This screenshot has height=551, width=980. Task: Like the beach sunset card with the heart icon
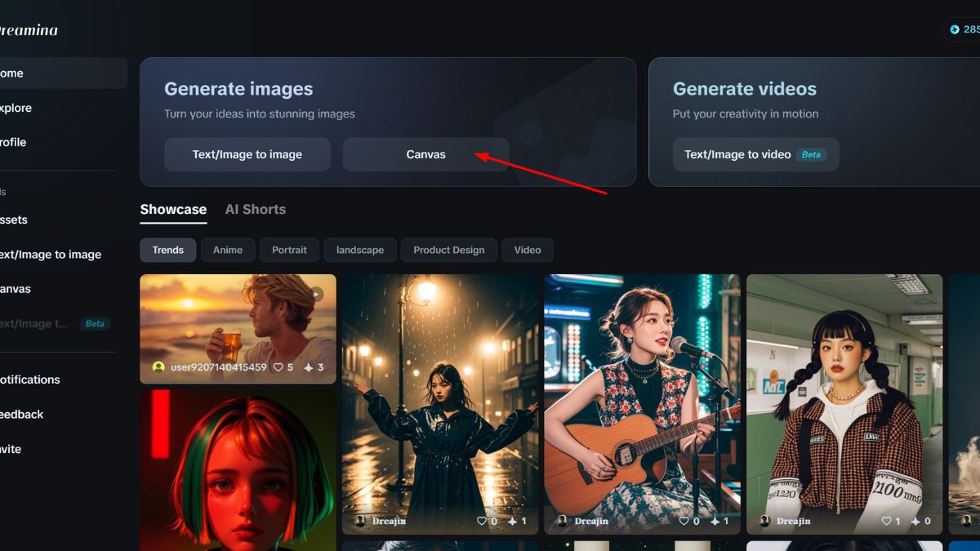pyautogui.click(x=278, y=367)
